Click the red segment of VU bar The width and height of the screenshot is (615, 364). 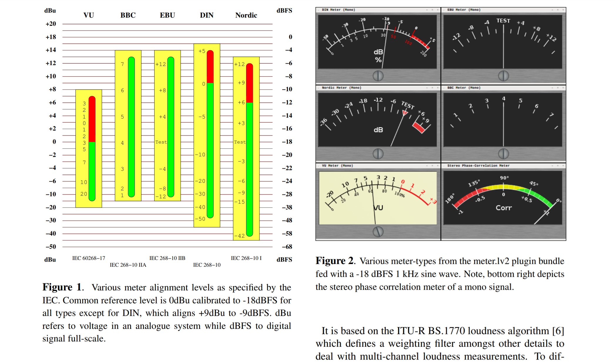(x=92, y=119)
